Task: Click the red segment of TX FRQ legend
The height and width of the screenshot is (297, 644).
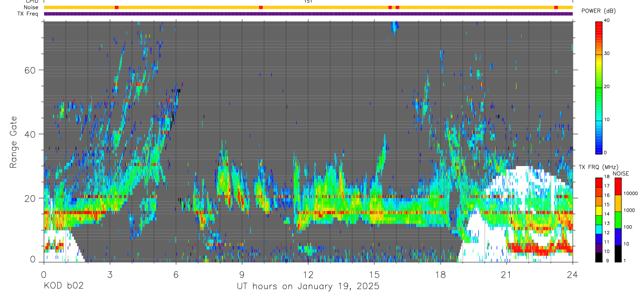Action: coord(599,180)
